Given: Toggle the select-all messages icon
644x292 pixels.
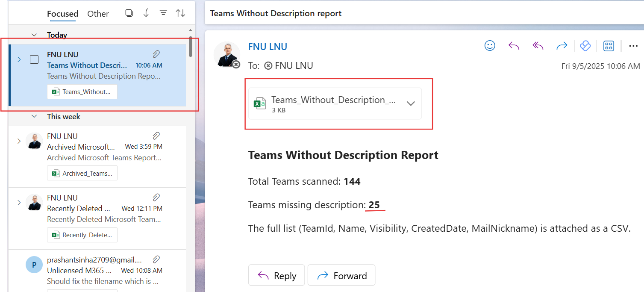Looking at the screenshot, I should (x=129, y=13).
